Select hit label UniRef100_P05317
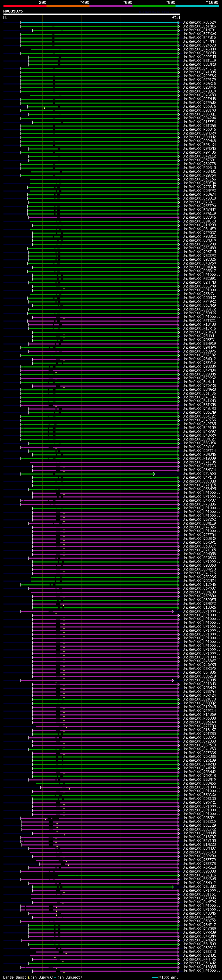This screenshot has width=222, height=980. point(199,271)
